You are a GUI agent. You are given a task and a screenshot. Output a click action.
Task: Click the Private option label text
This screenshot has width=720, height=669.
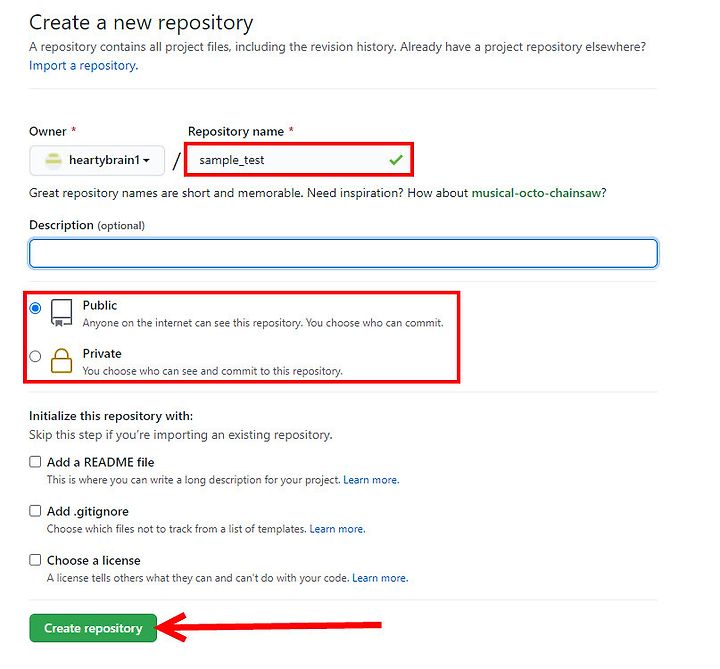tap(102, 354)
